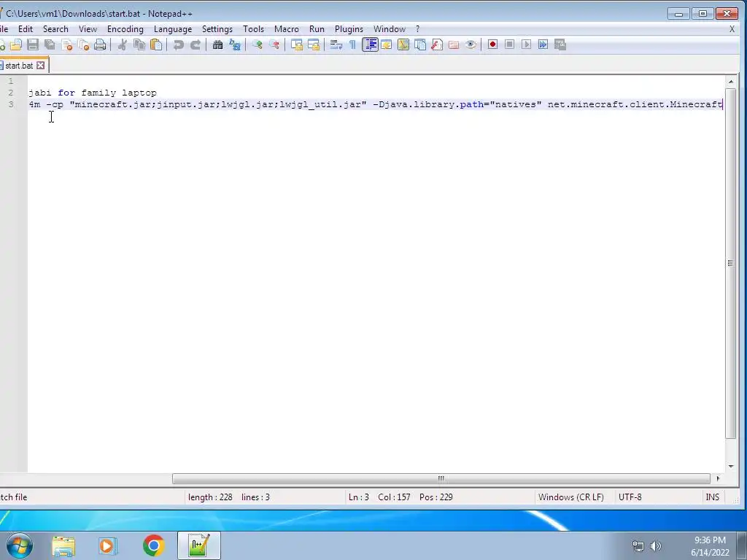747x560 pixels.
Task: Start macro recording with the red circle
Action: 492,44
